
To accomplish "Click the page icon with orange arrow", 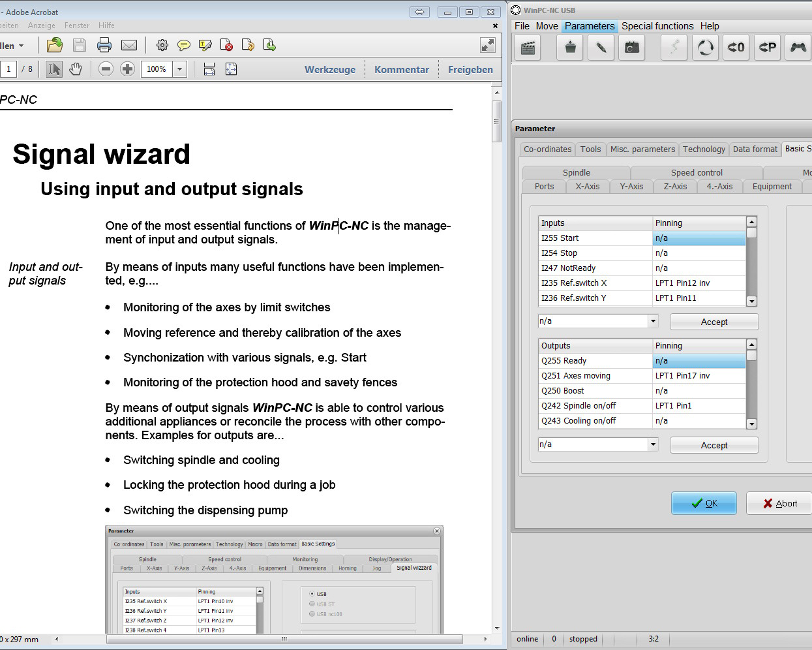I will point(248,45).
